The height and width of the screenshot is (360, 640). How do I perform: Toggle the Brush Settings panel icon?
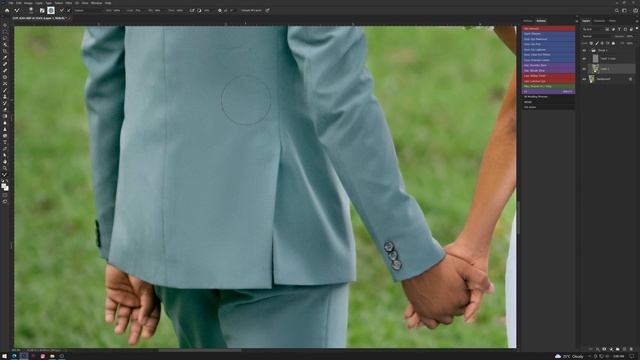point(42,10)
